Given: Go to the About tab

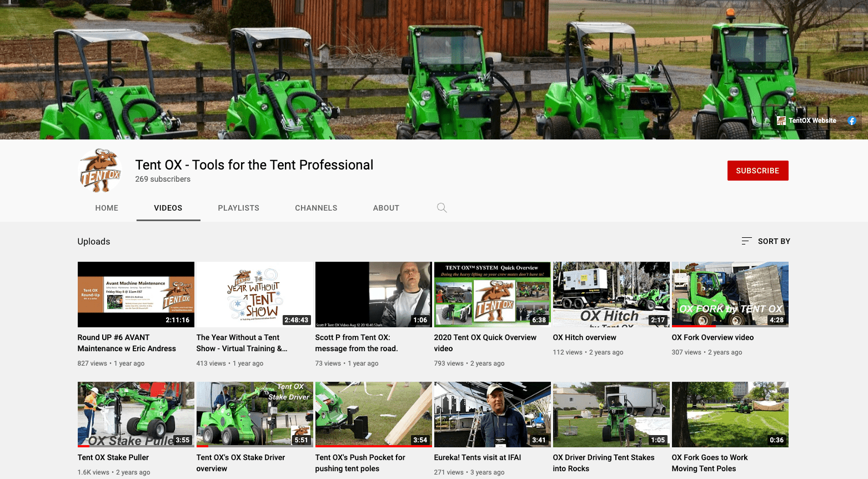Looking at the screenshot, I should pos(386,208).
